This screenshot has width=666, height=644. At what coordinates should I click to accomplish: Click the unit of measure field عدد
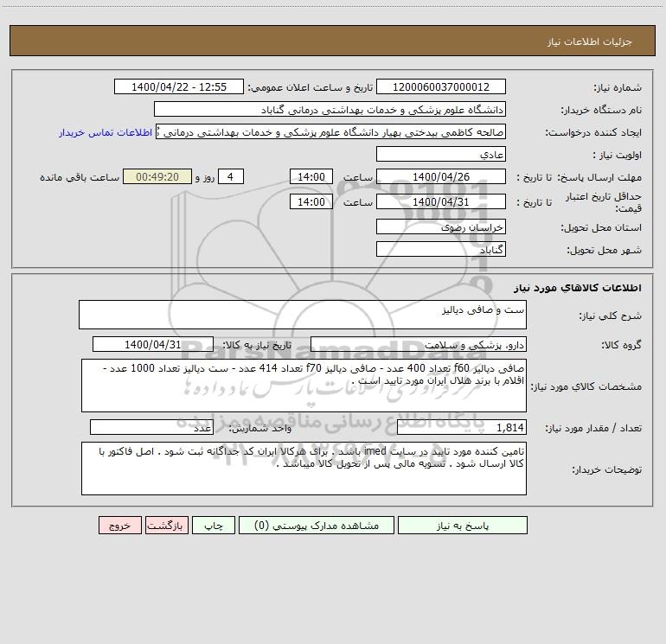151,428
